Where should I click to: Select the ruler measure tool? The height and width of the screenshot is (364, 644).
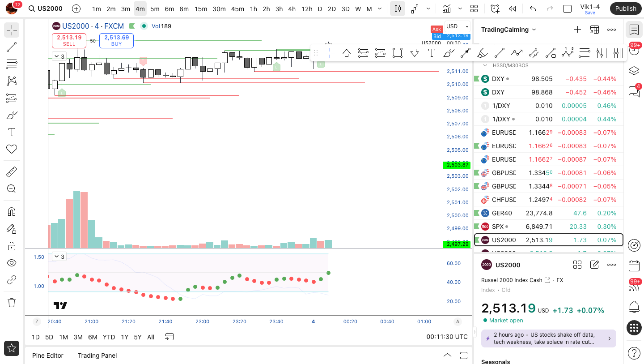tap(12, 171)
